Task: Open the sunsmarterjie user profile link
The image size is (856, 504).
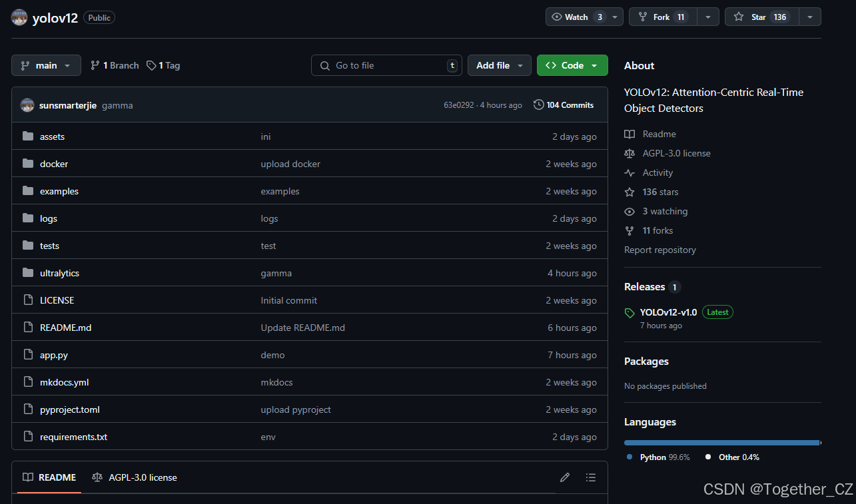Action: pos(68,105)
